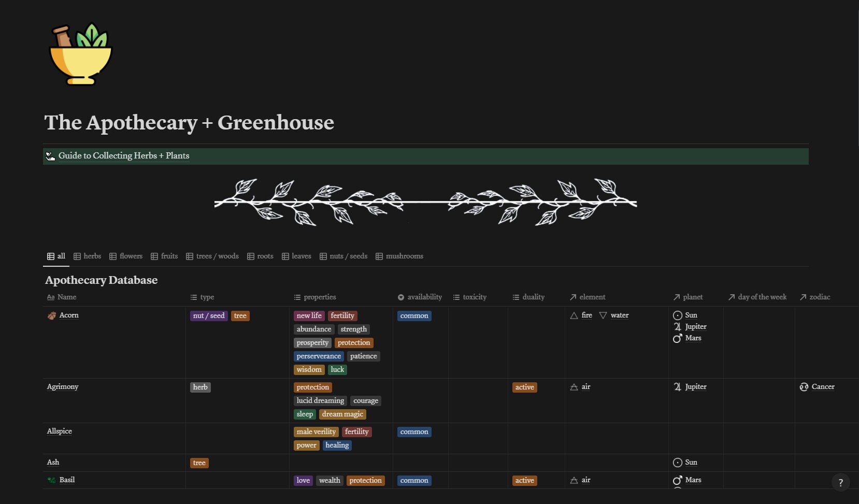Click the Agrimony name cell
This screenshot has height=504, width=859.
[x=63, y=387]
